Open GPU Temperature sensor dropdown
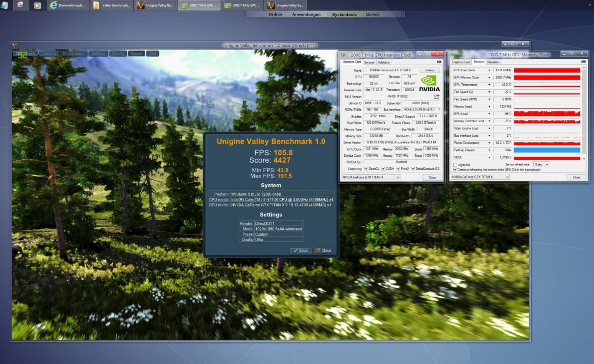Image resolution: width=594 pixels, height=364 pixels. [489, 85]
